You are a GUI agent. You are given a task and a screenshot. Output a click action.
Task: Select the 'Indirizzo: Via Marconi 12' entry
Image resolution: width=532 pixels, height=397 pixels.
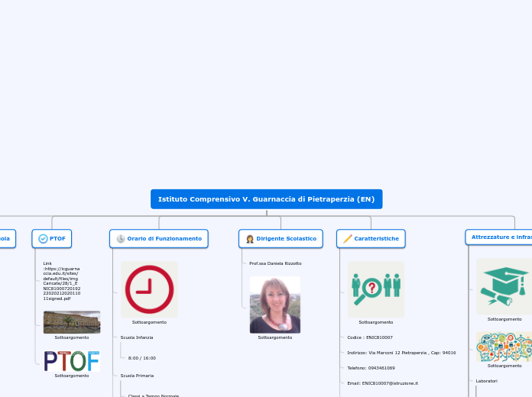[x=401, y=353]
